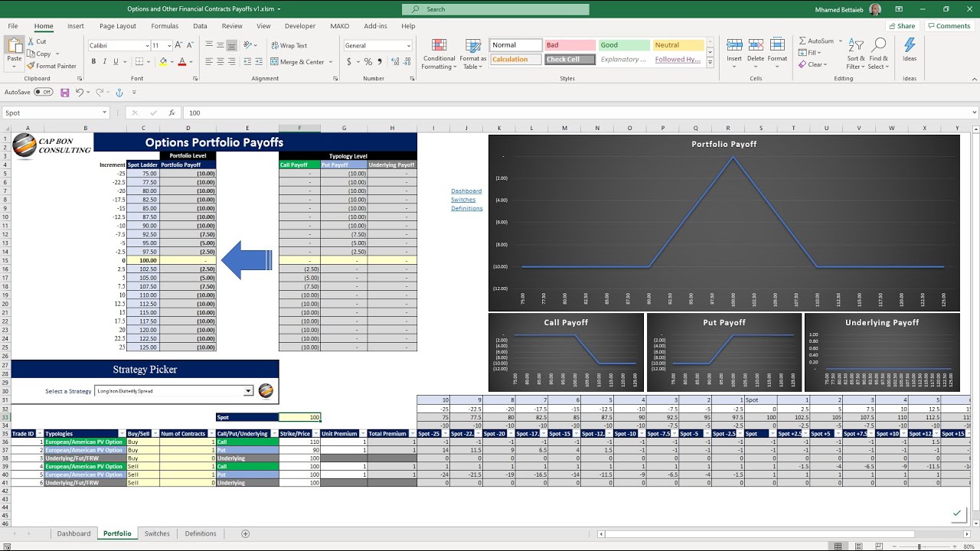The height and width of the screenshot is (551, 980).
Task: Increase the cell indent
Action: pyautogui.click(x=259, y=62)
